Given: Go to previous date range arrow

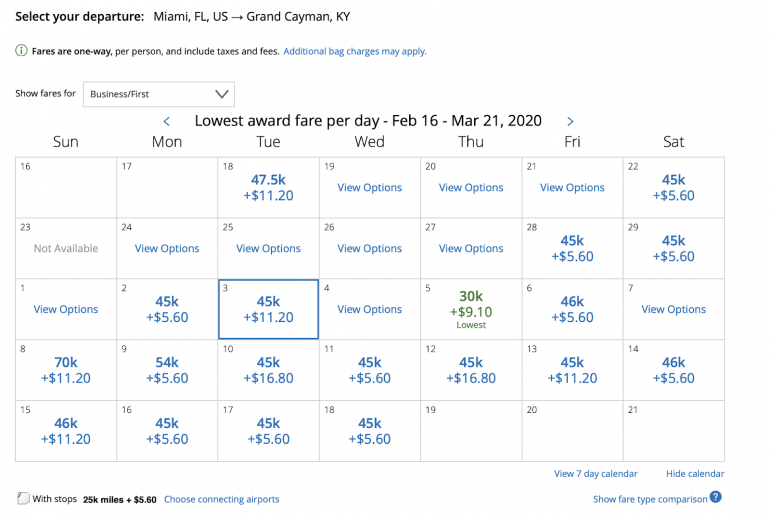Looking at the screenshot, I should (167, 122).
